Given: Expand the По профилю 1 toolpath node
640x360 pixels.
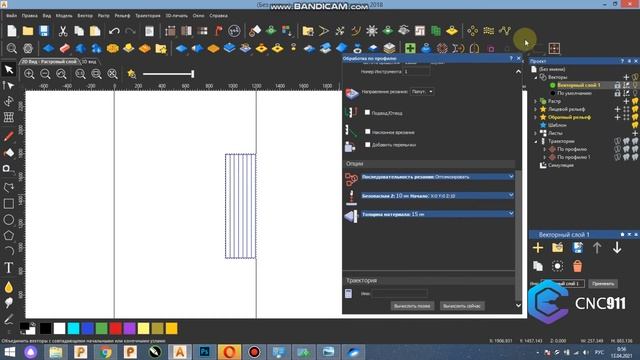Looking at the screenshot, I should coord(544,157).
